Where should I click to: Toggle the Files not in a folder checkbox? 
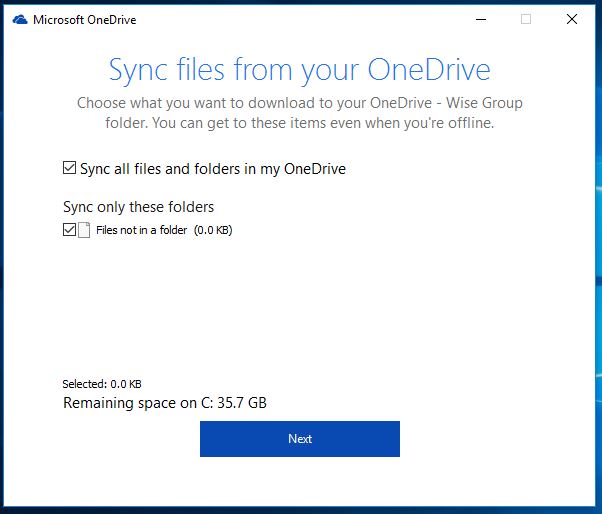pos(69,230)
